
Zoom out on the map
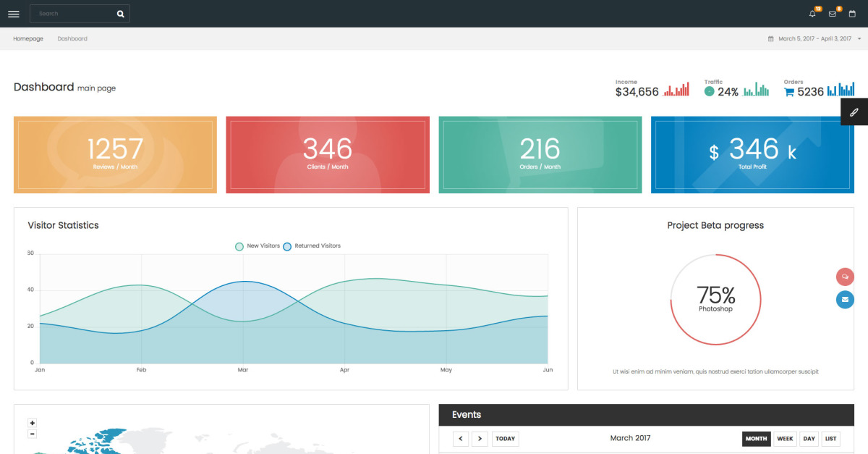tap(33, 434)
